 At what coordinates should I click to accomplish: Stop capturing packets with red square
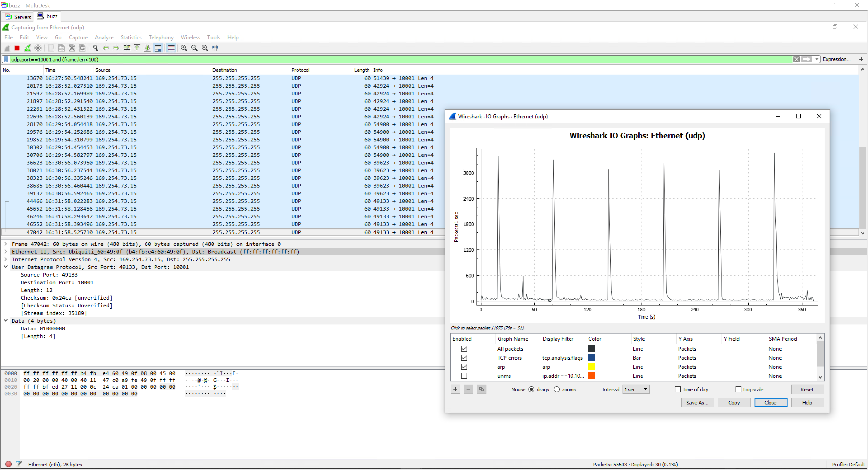point(17,48)
